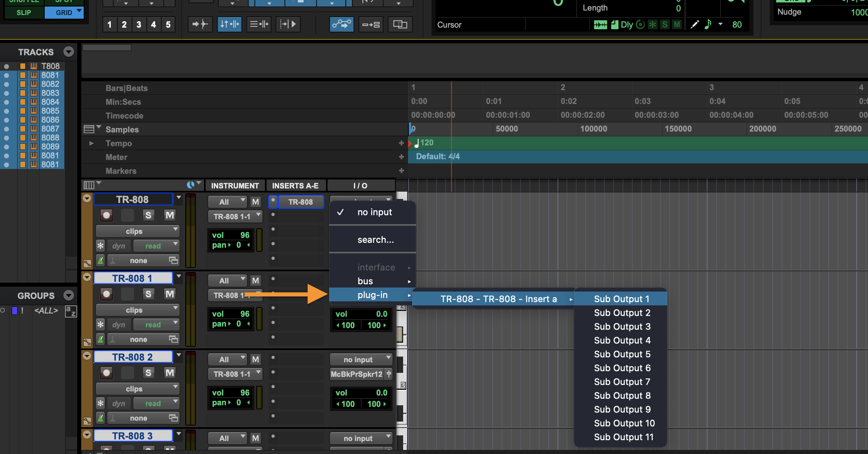868x454 pixels.
Task: Open the clips track view dropdown on TR-808
Action: click(137, 231)
